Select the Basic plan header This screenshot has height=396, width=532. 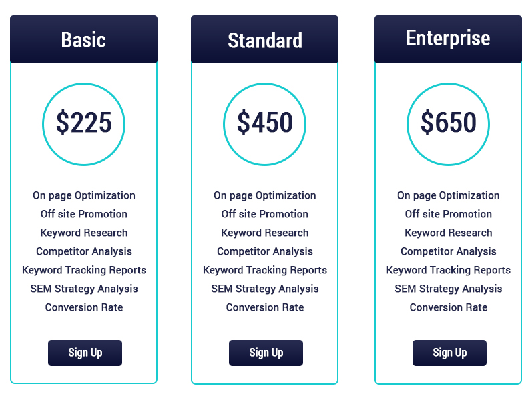click(84, 39)
